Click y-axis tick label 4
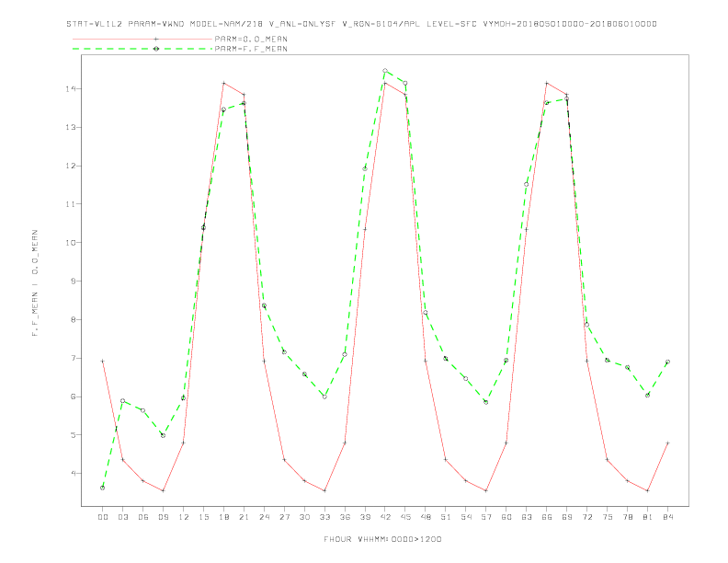The height and width of the screenshot is (563, 728). click(74, 474)
